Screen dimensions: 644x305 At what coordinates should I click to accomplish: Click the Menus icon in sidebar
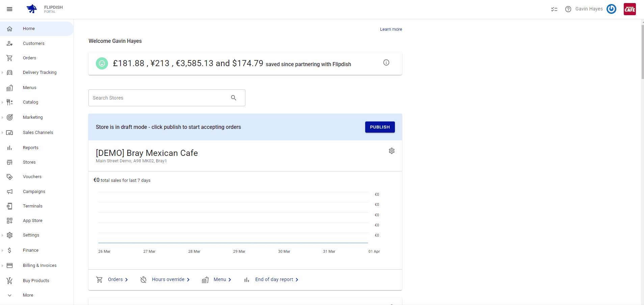point(9,88)
